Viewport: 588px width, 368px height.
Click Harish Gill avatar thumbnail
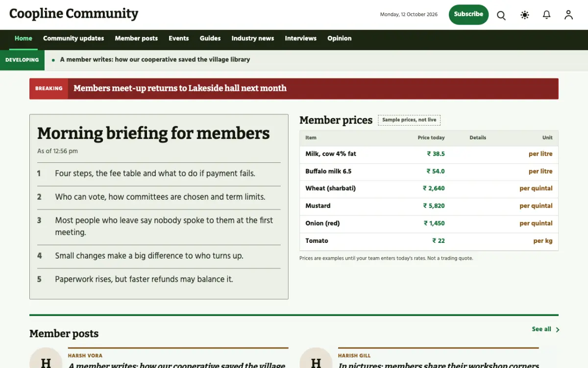pos(316,358)
